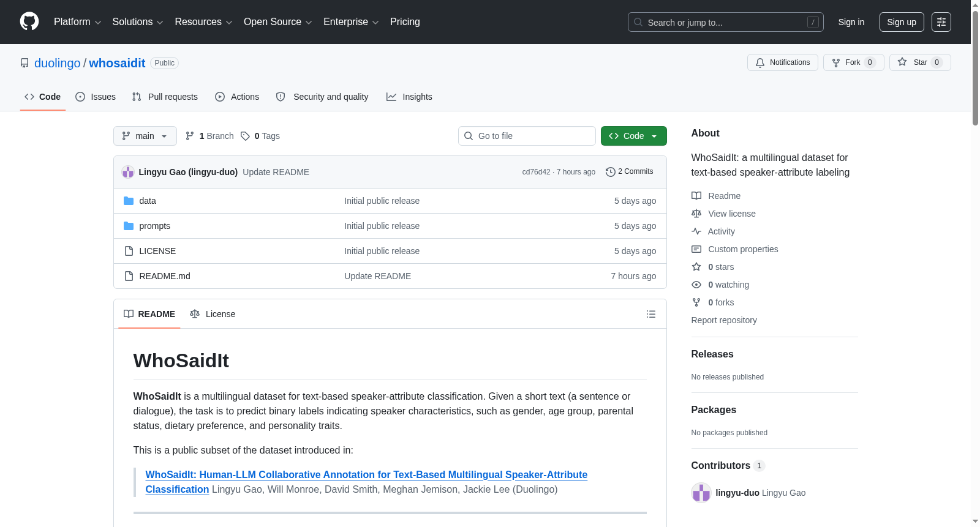This screenshot has width=980, height=527.
Task: Expand the Enterprise menu
Action: [351, 22]
